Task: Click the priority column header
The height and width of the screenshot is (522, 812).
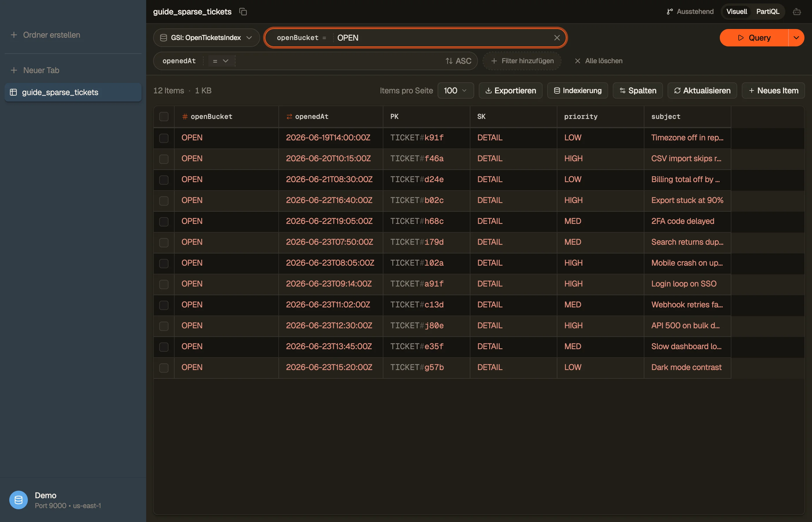Action: (601, 117)
